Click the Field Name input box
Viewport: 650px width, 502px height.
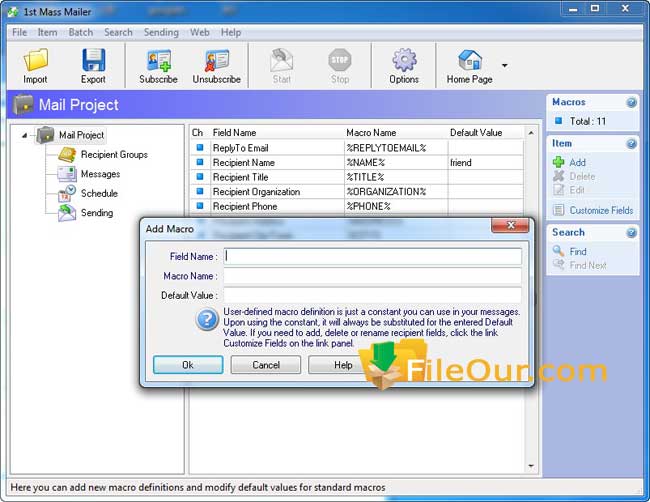tap(371, 256)
